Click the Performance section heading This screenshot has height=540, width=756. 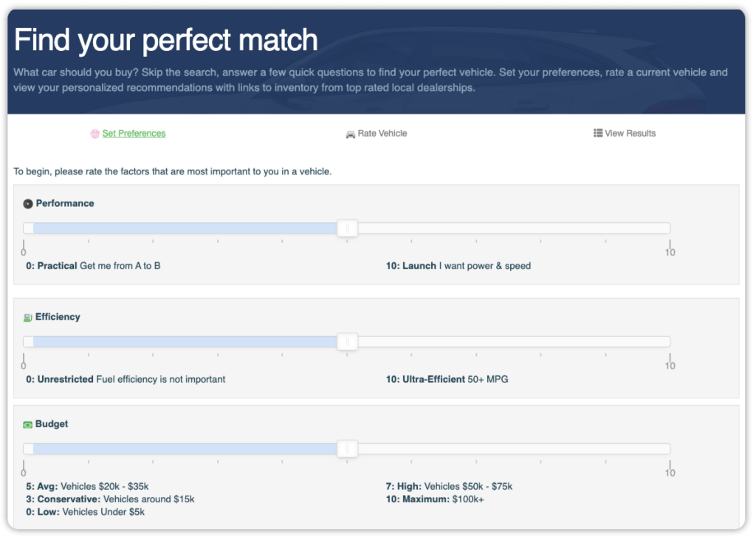pos(65,203)
